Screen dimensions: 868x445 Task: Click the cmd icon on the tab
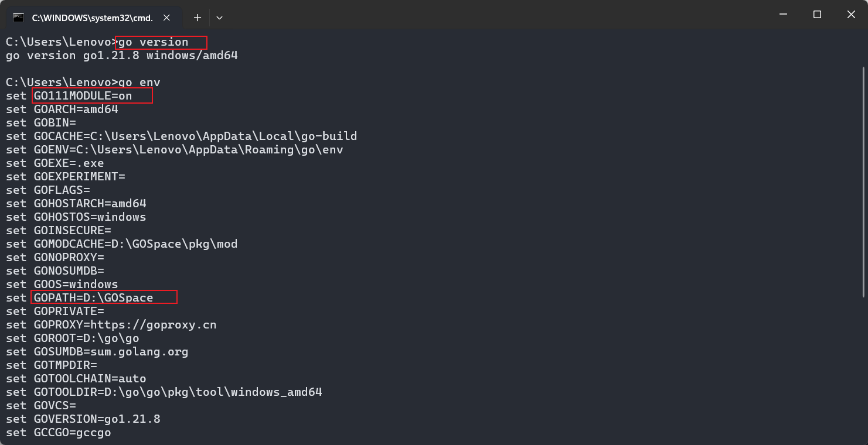coord(19,18)
